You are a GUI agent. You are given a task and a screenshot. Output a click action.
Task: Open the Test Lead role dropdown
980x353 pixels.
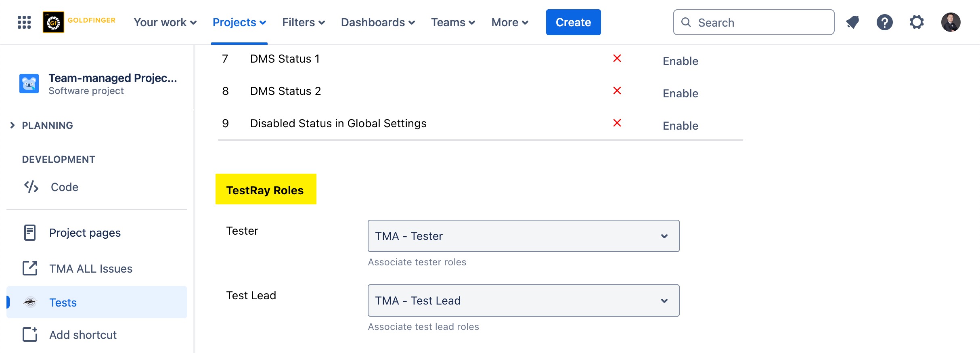[x=523, y=300]
